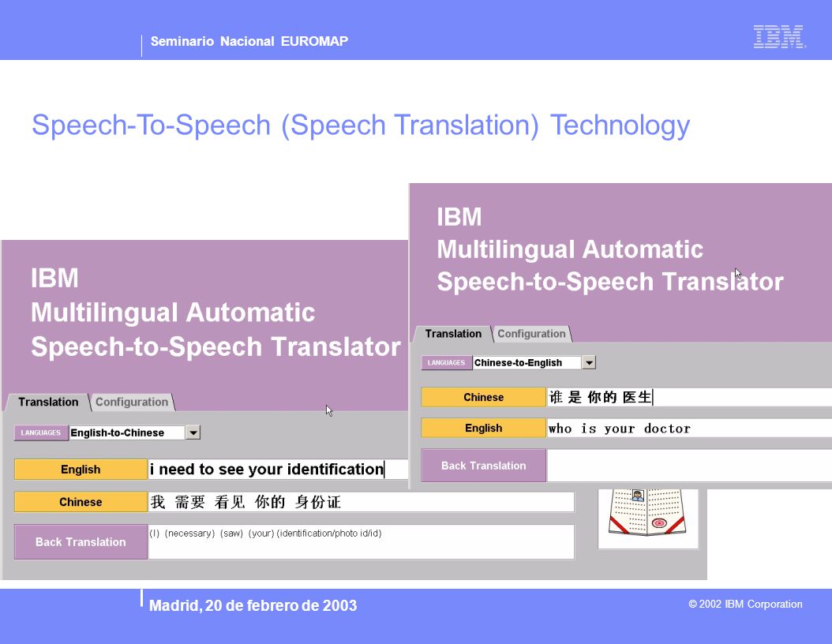The image size is (832, 644).
Task: Open the Translation tab in Chinese-to-English window
Action: click(x=453, y=334)
